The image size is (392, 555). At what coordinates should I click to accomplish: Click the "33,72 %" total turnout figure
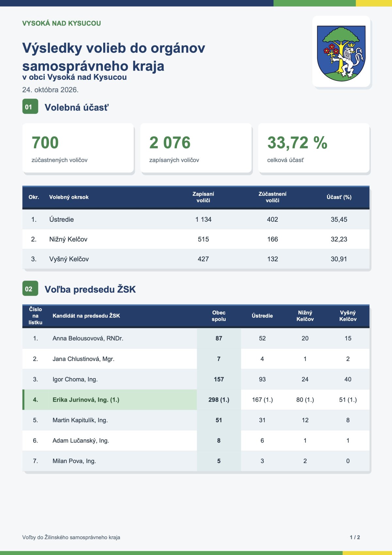(297, 143)
